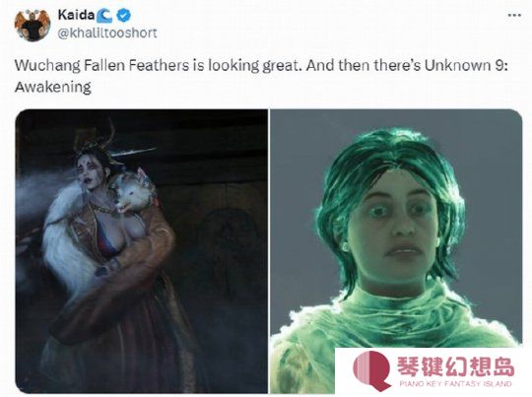Click the antler headdress in left image

tap(99, 139)
